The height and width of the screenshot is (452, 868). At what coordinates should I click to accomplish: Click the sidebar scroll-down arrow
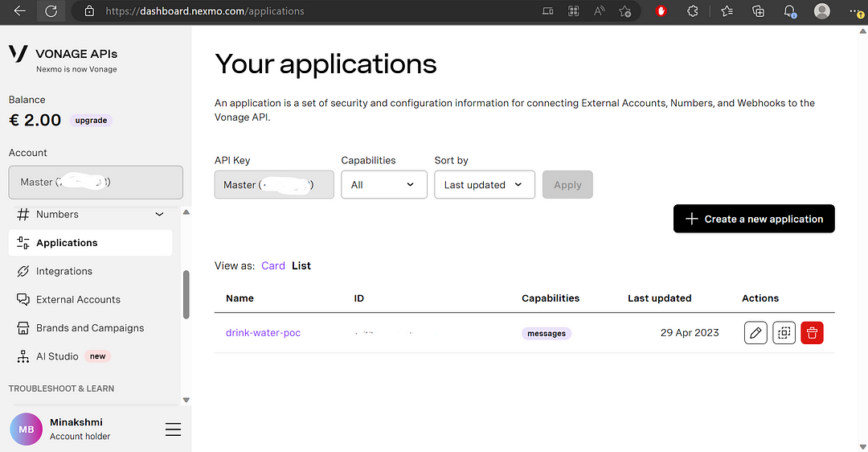pos(186,400)
